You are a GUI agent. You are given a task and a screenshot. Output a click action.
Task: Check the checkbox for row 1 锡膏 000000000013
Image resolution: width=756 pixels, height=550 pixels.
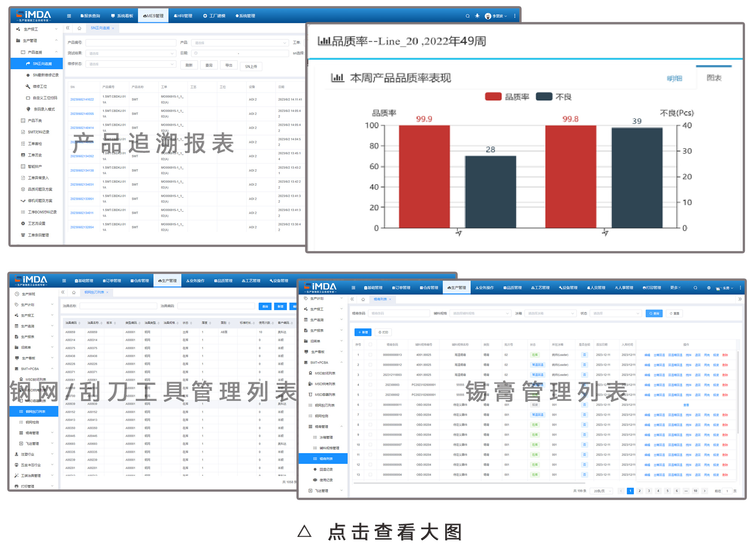tap(370, 355)
